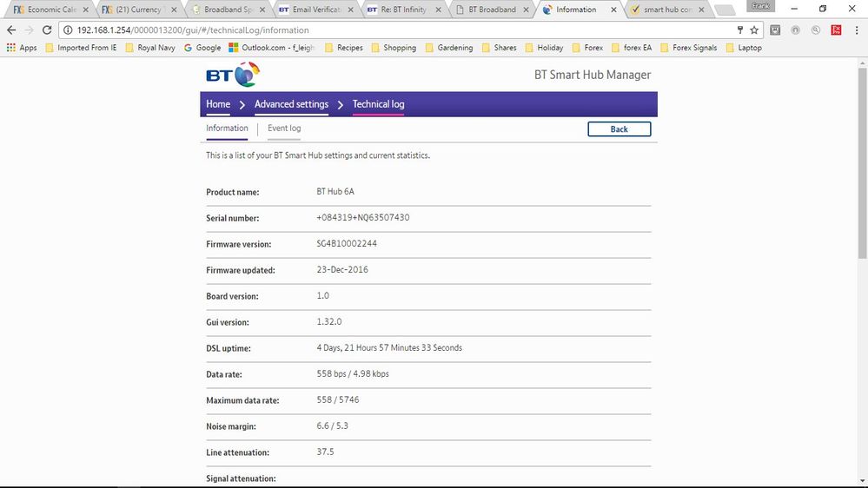Open the Royal Navy bookmark folder
Image resolution: width=868 pixels, height=488 pixels.
150,48
